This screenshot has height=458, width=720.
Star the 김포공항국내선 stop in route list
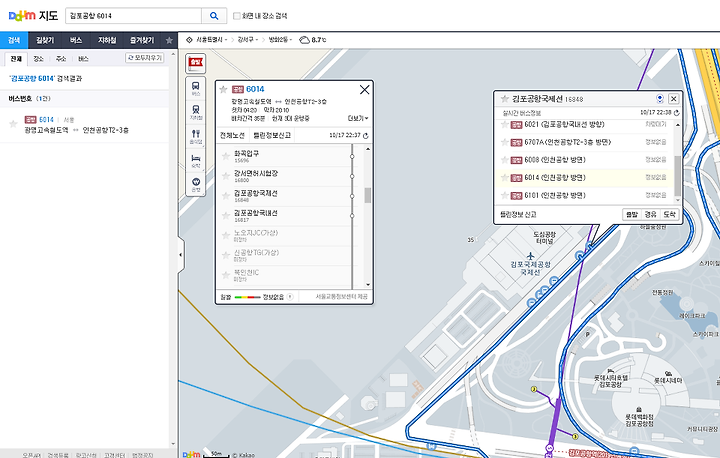(225, 215)
